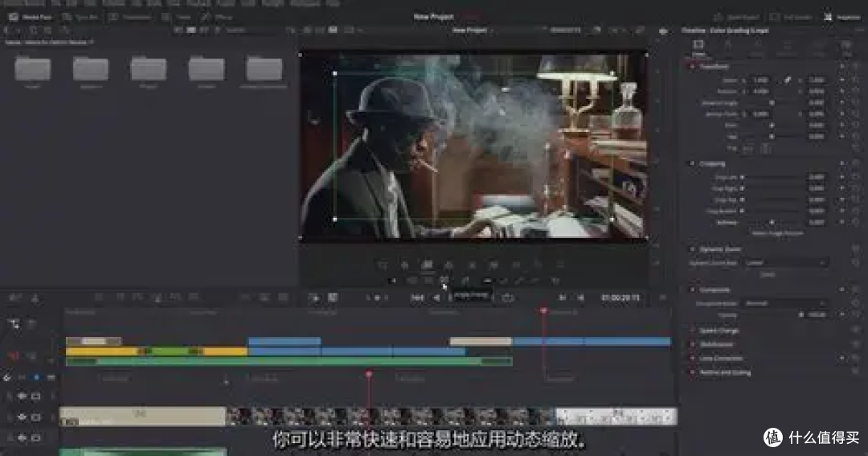Toggle the dynamic zoom enable dot in tool row
Viewport: 868px width, 456px height.
[393, 281]
